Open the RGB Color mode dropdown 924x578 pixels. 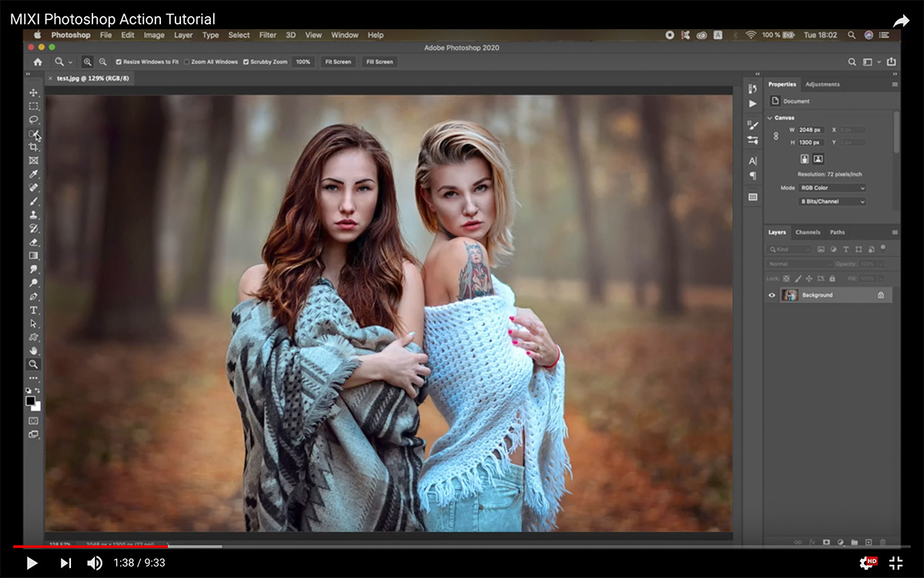(x=832, y=188)
